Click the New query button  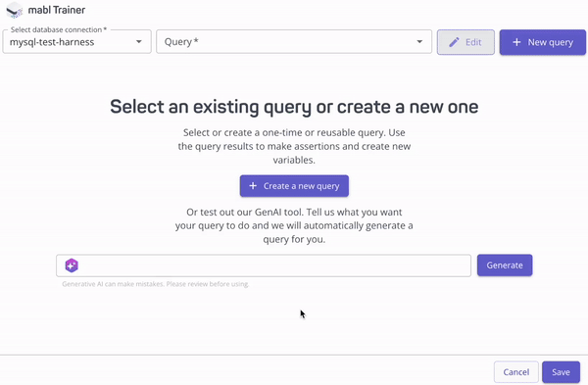click(x=543, y=42)
